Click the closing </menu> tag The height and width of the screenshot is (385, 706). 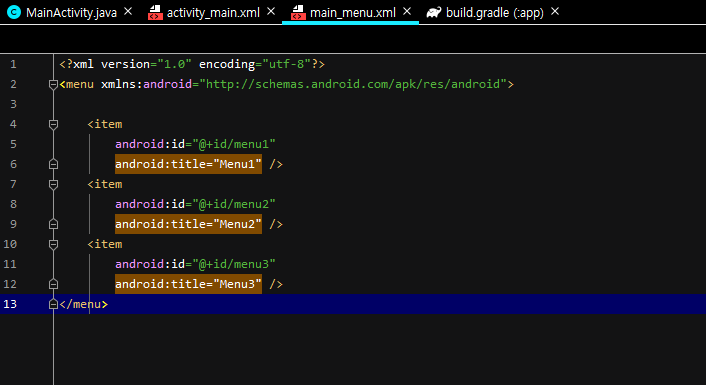pos(84,304)
